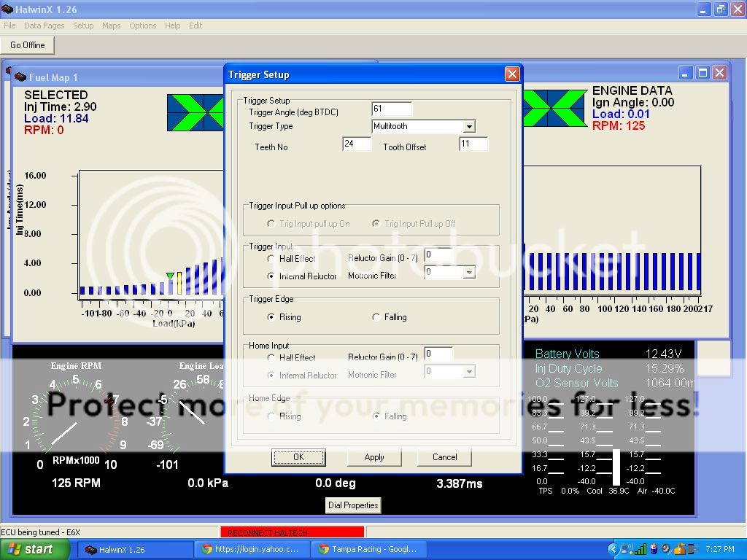Click the Trigger Angle input field
Viewport: 747px width, 560px height.
391,109
